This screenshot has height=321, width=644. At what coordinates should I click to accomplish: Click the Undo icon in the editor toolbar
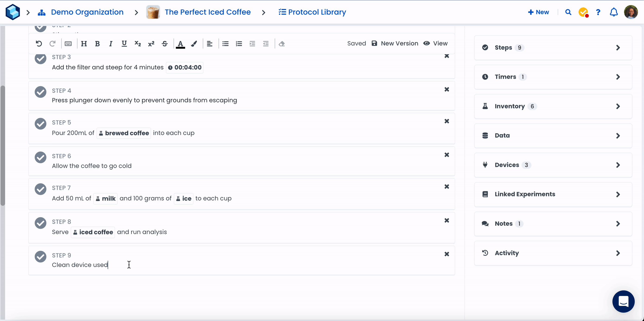click(39, 44)
